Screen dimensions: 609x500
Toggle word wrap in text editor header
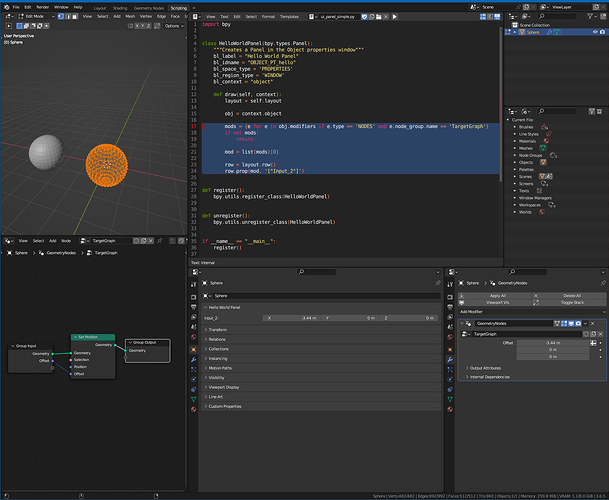click(490, 17)
